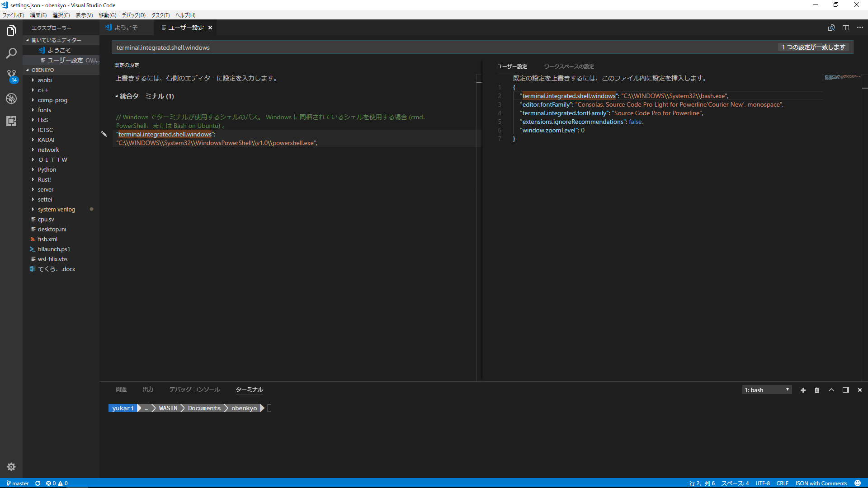The width and height of the screenshot is (868, 488).
Task: Switch to ワークスペースの設定 tab
Action: tap(569, 66)
